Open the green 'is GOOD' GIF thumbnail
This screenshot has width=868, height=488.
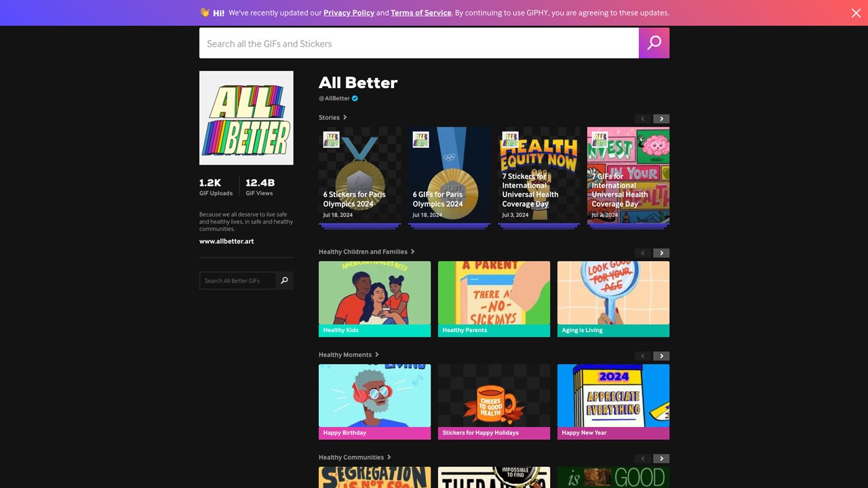[x=613, y=477]
